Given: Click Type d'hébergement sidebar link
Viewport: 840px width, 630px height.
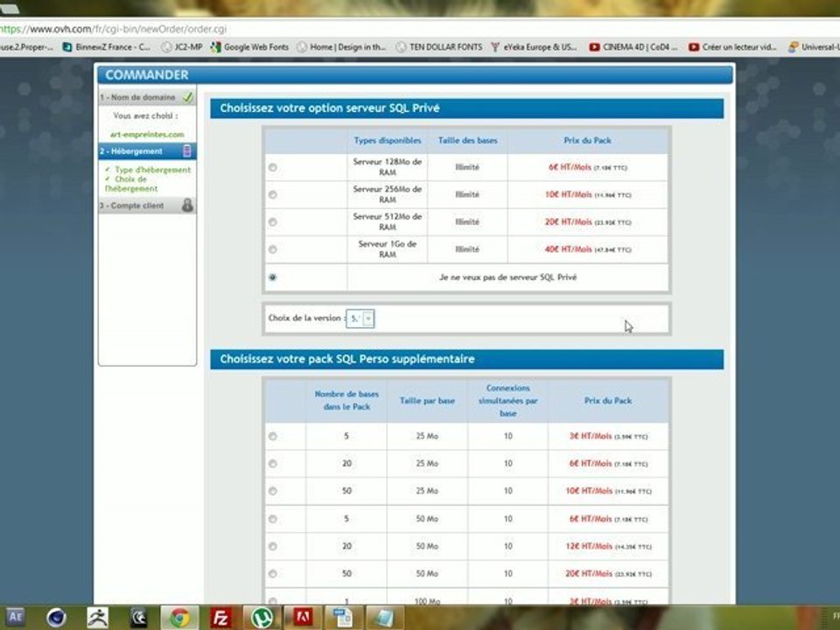Looking at the screenshot, I should pos(152,170).
